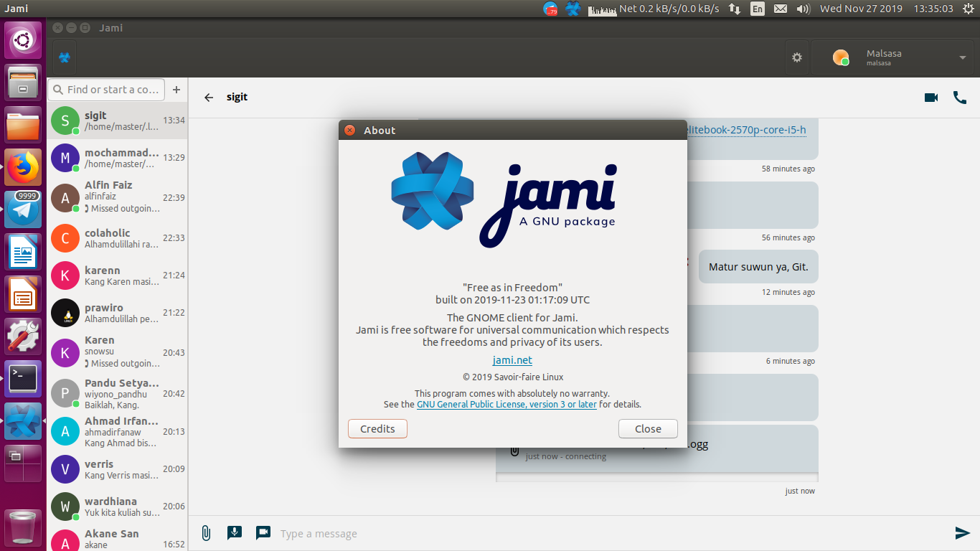The image size is (980, 551).
Task: Add a new conversation with the plus icon
Action: [x=176, y=90]
